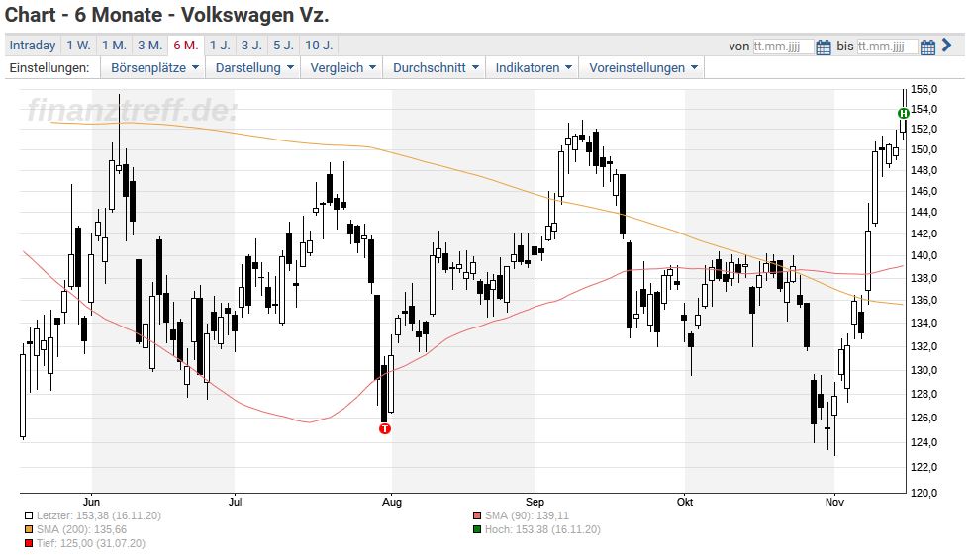Image resolution: width=973 pixels, height=560 pixels.
Task: Open the Durchschnitt dropdown
Action: point(435,68)
